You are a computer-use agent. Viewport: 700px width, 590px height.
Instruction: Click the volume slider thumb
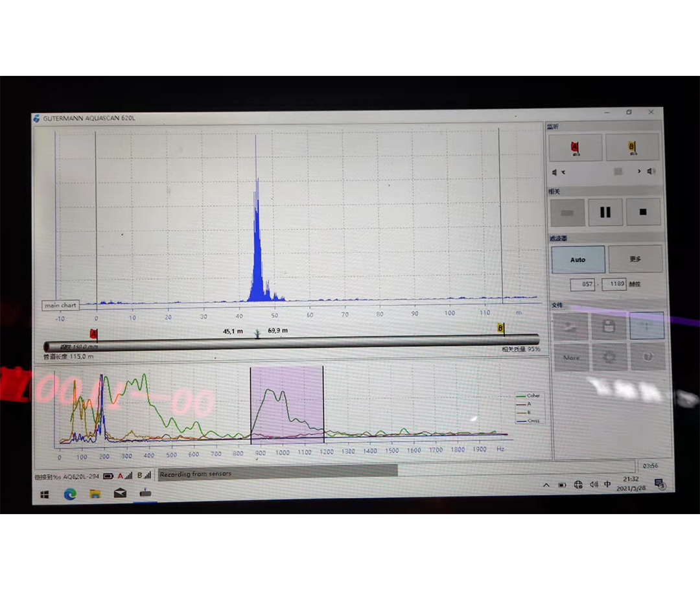(618, 172)
